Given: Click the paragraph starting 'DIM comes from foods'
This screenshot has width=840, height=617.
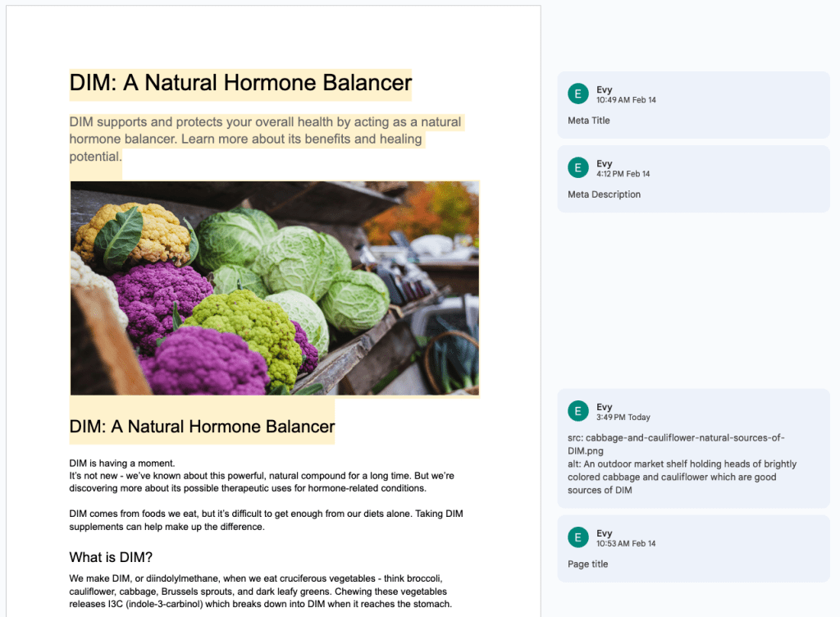Looking at the screenshot, I should click(266, 520).
